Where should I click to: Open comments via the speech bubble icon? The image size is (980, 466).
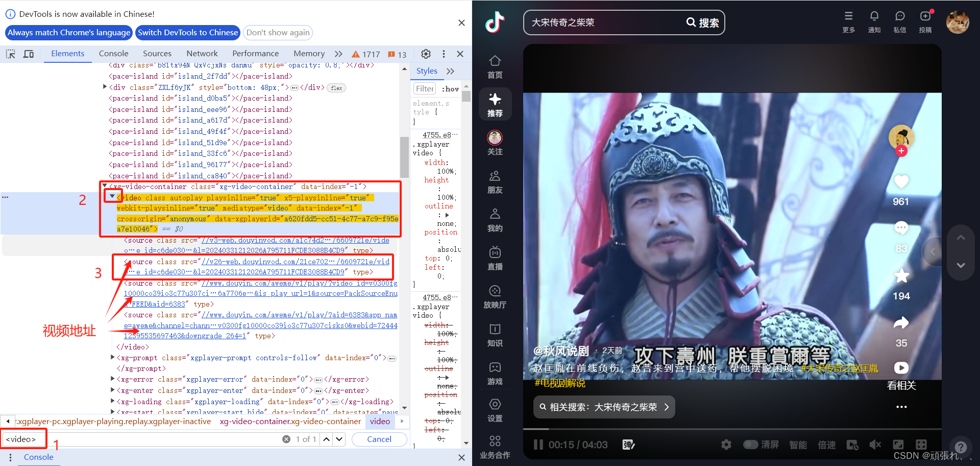coord(901,228)
